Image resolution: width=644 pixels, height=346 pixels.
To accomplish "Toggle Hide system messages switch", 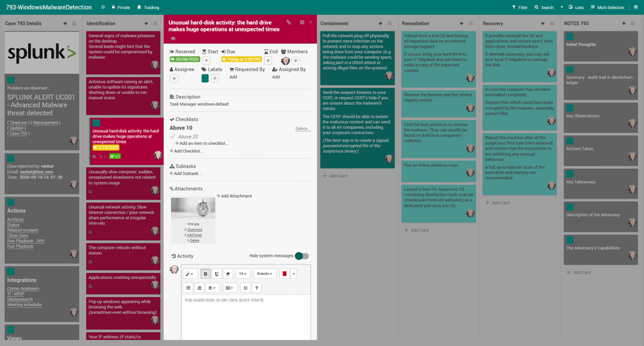I will [302, 256].
